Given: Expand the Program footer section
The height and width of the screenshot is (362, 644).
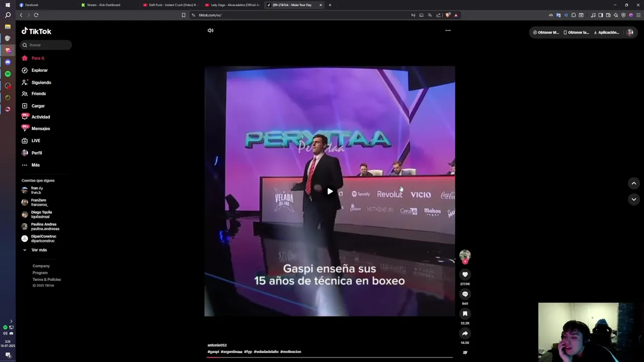Looking at the screenshot, I should click(40, 273).
